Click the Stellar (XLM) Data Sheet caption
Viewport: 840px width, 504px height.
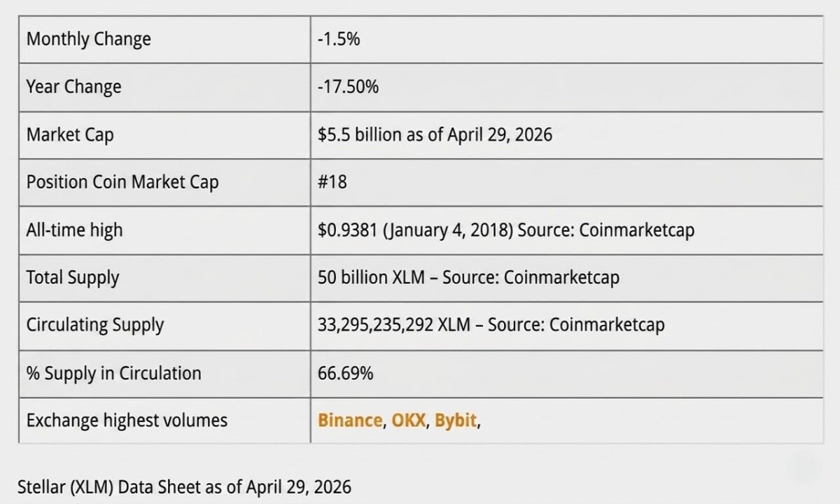[x=184, y=486]
